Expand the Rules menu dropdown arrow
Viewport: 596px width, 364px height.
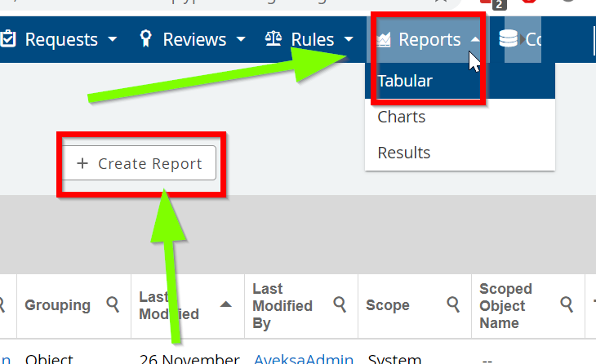(x=349, y=39)
